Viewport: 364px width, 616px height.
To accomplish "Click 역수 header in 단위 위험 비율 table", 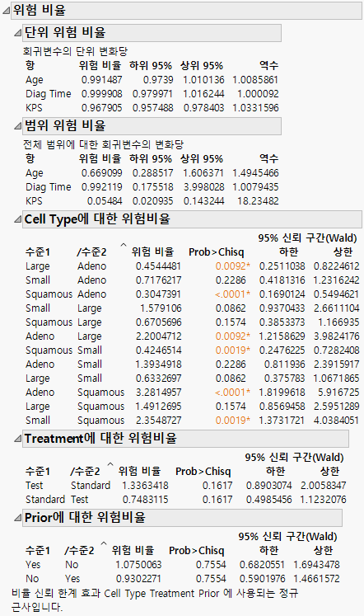I will click(268, 66).
